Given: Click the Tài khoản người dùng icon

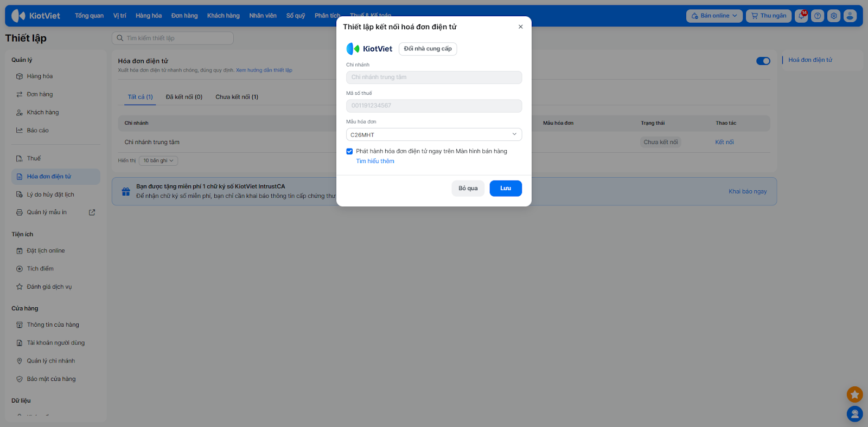Looking at the screenshot, I should coord(20,343).
